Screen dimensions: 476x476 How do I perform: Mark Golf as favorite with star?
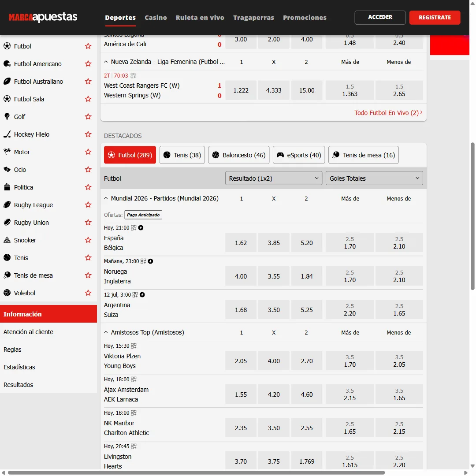(x=88, y=116)
